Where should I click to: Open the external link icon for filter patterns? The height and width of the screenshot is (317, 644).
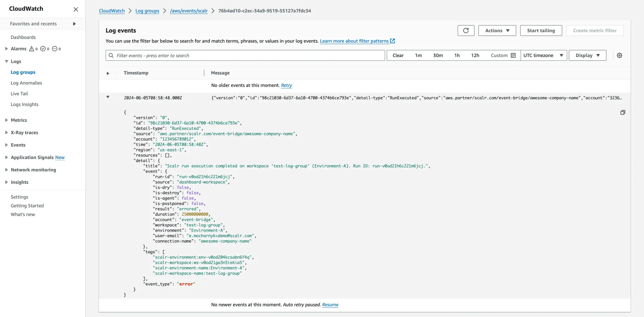[x=392, y=41]
